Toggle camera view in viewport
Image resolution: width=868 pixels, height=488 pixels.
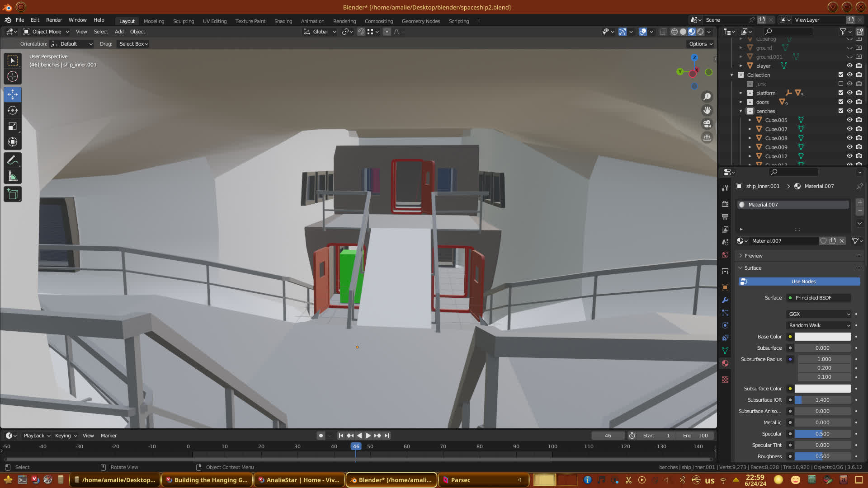coord(707,124)
